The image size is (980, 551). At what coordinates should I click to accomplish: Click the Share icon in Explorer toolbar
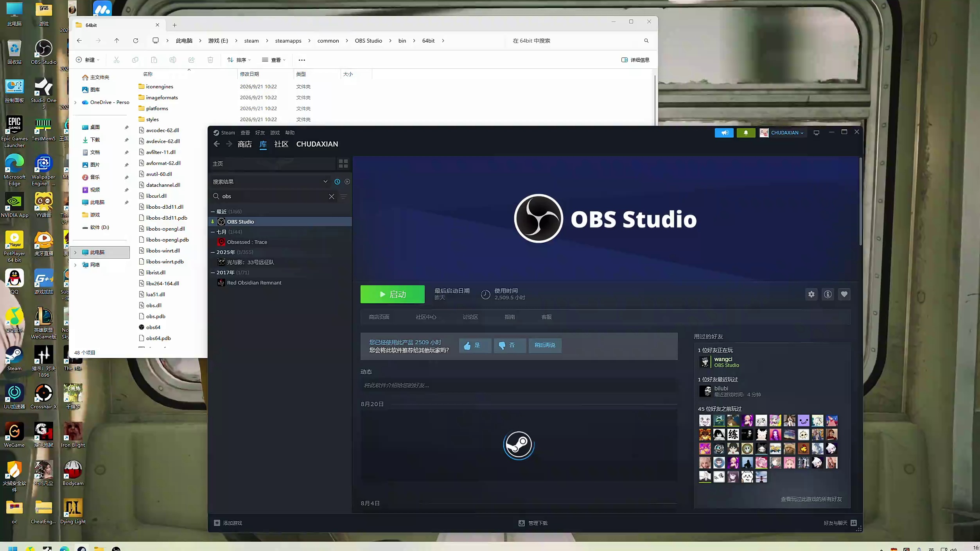click(192, 60)
